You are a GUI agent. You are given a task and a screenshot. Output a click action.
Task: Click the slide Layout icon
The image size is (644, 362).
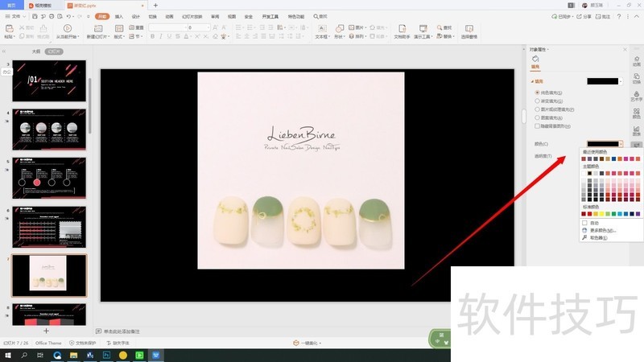pyautogui.click(x=118, y=28)
